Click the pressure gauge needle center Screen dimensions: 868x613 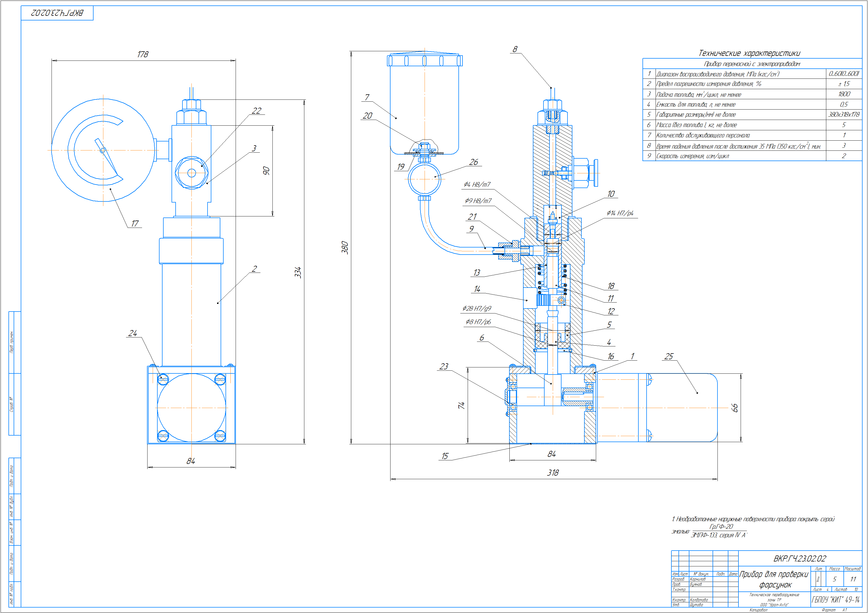coord(103,150)
